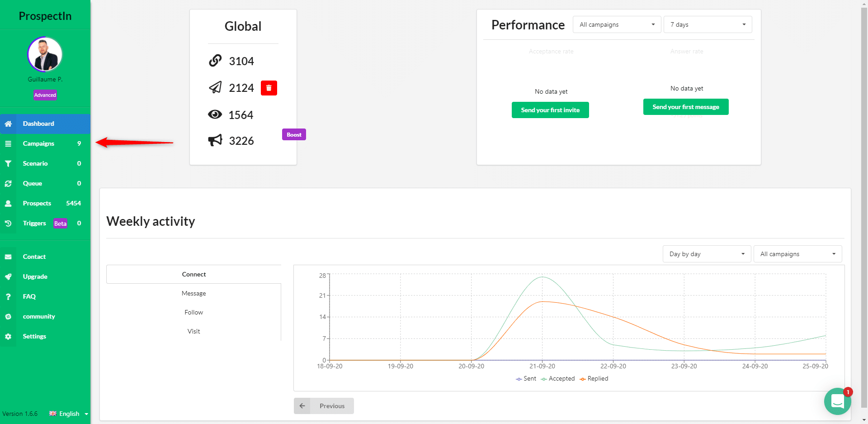Expand Weekly activity All campaigns dropdown
Viewport: 868px width, 424px height.
[x=798, y=254]
